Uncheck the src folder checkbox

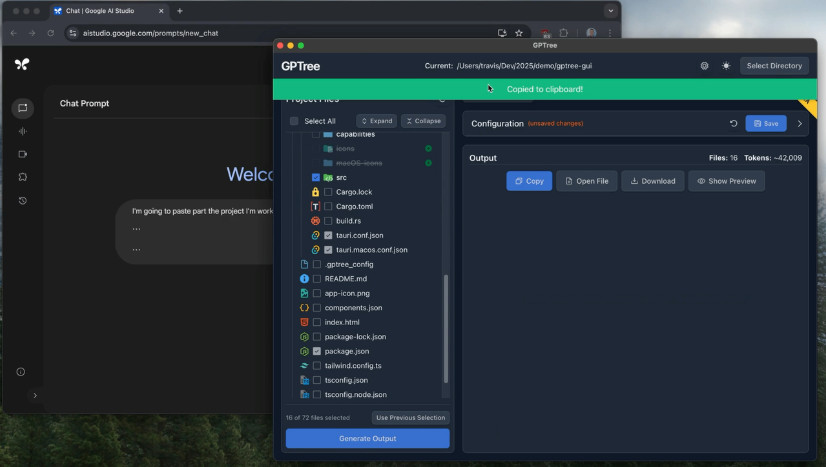316,177
